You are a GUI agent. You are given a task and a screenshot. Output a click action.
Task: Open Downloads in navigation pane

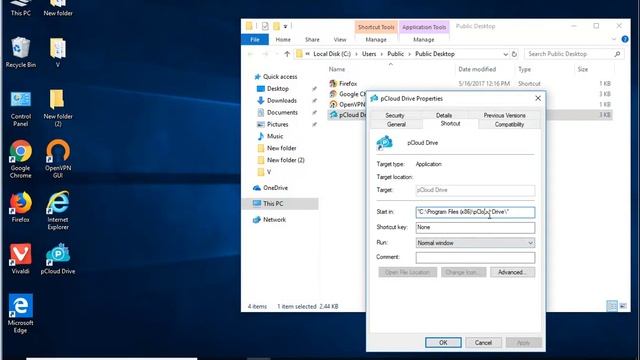(282, 100)
